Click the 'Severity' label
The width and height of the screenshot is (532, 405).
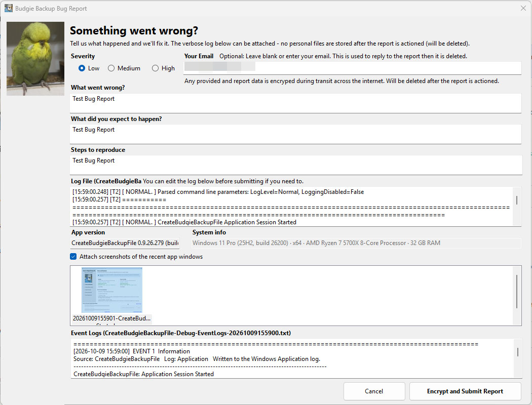pos(83,56)
